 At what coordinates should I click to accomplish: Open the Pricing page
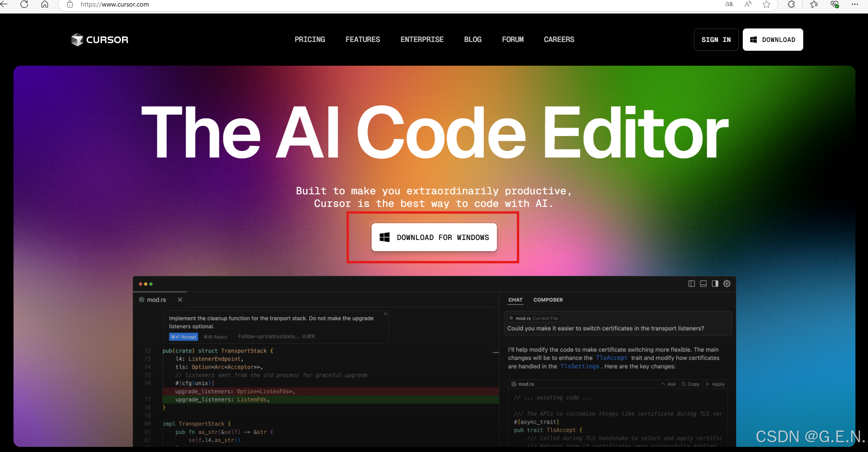click(x=310, y=40)
